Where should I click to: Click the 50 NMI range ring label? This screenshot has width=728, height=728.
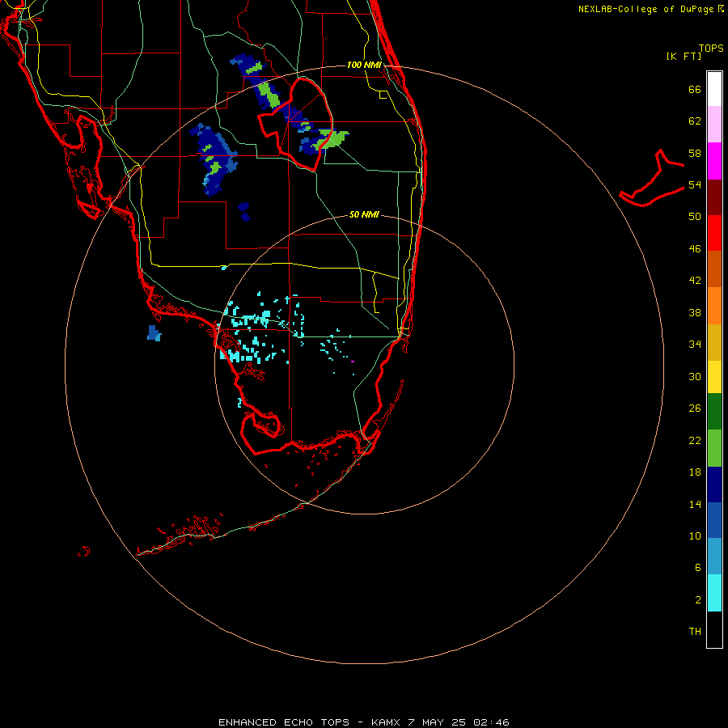(364, 214)
